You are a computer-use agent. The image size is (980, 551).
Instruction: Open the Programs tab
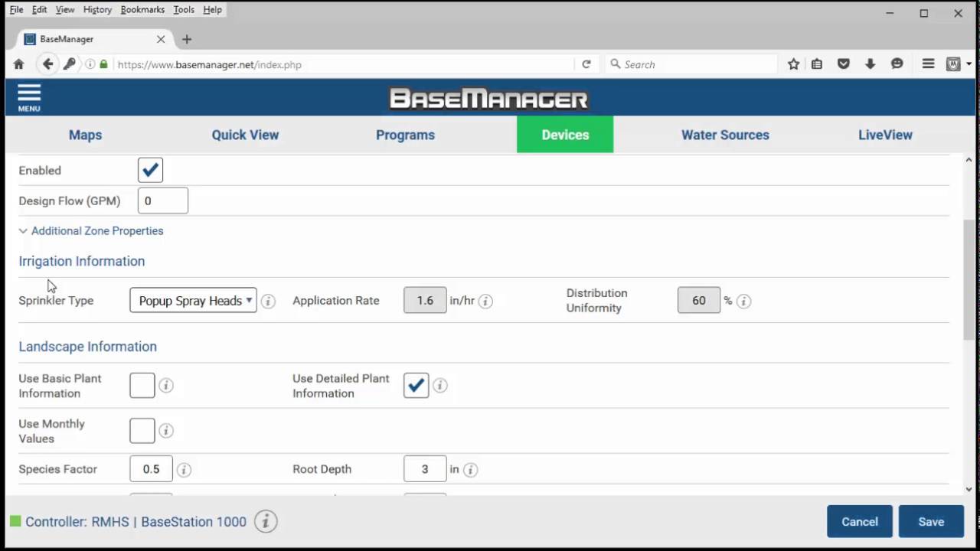pos(405,135)
